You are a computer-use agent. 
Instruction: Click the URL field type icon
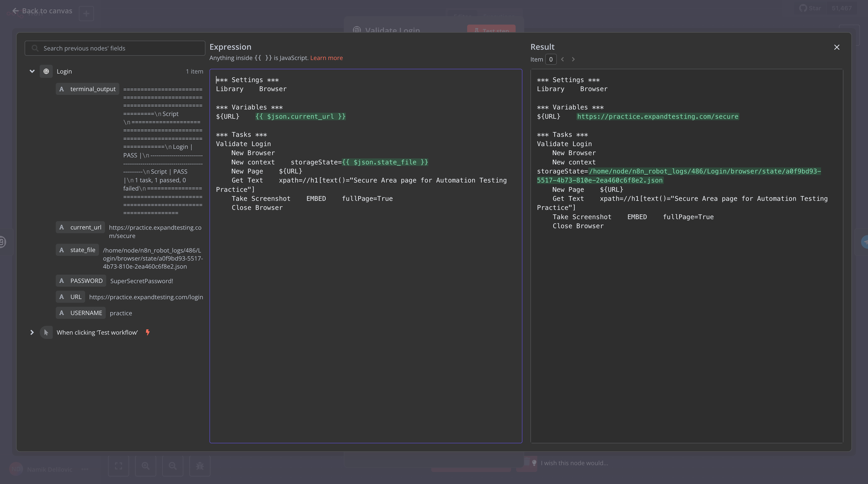[62, 297]
